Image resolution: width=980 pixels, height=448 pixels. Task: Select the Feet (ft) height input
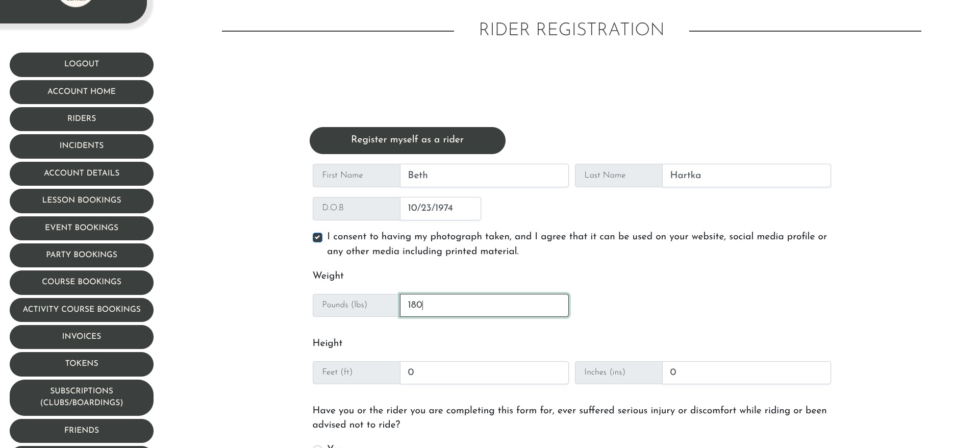click(x=484, y=373)
